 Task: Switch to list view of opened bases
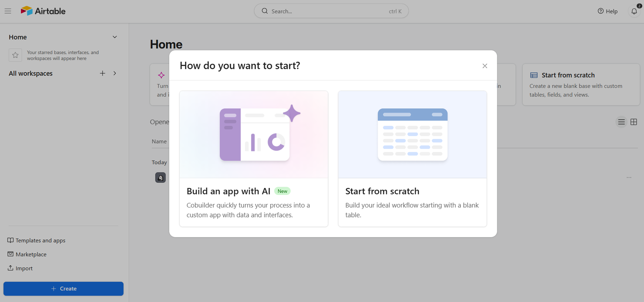tap(621, 122)
